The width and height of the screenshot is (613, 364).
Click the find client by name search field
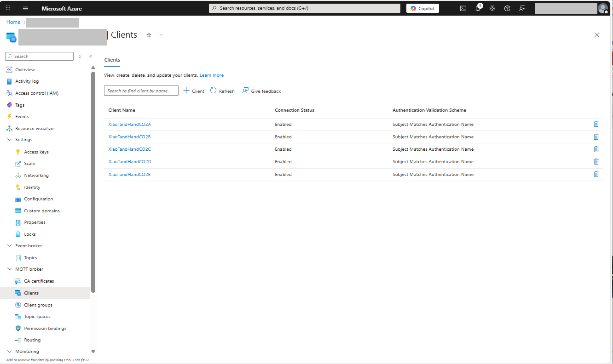[141, 91]
